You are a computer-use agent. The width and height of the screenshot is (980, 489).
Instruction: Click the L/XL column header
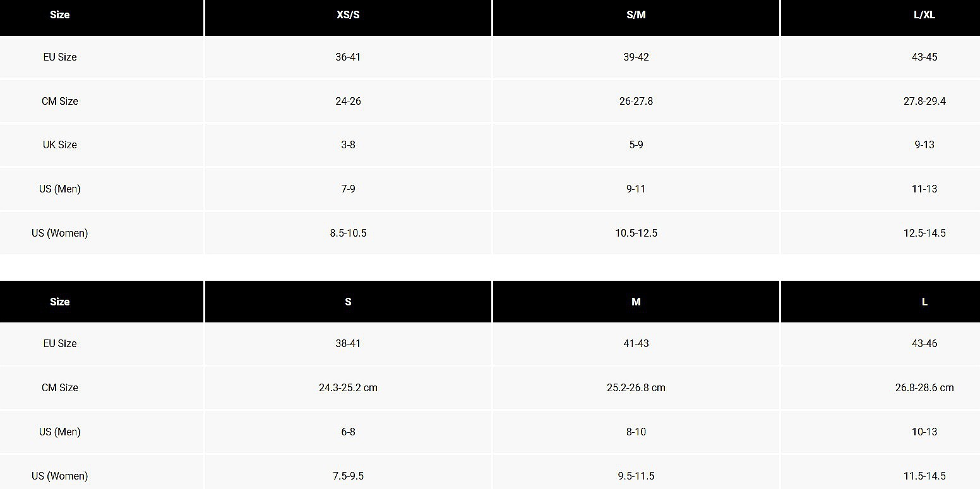coord(924,15)
